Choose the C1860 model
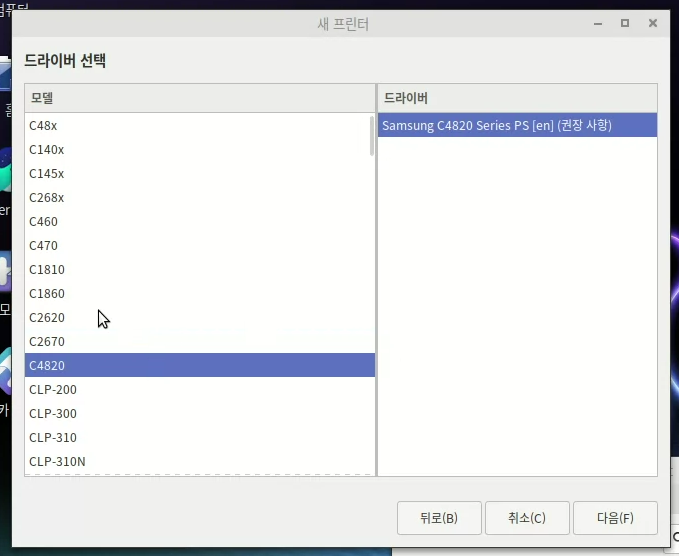Viewport: 679px width, 556px height. tap(200, 294)
